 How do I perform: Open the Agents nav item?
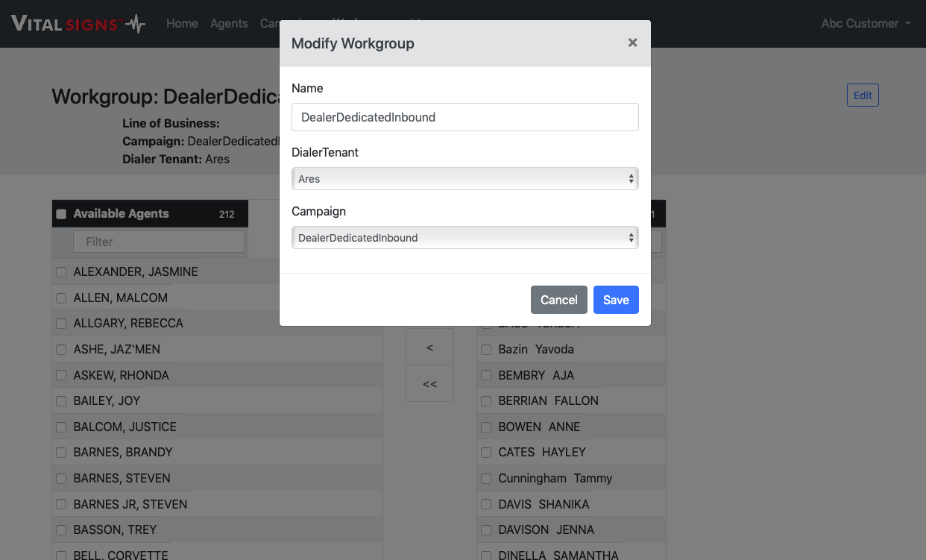tap(229, 24)
